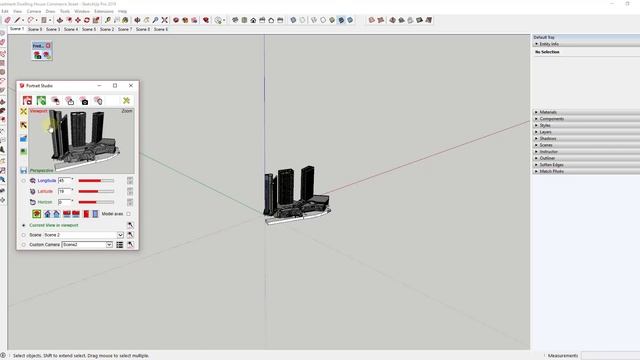The width and height of the screenshot is (640, 360).
Task: Enable X-ray face style icon
Action: pyautogui.click(x=293, y=20)
